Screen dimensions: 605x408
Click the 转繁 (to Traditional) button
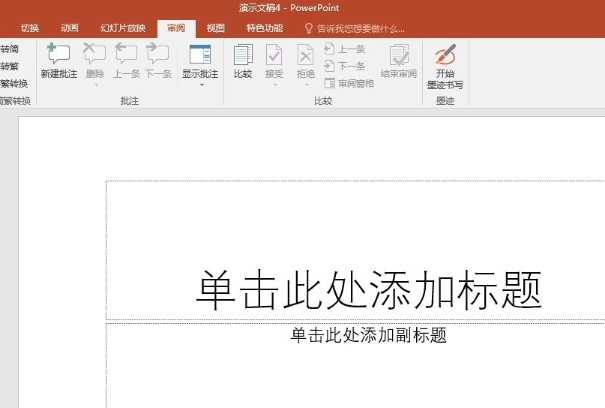(9, 66)
